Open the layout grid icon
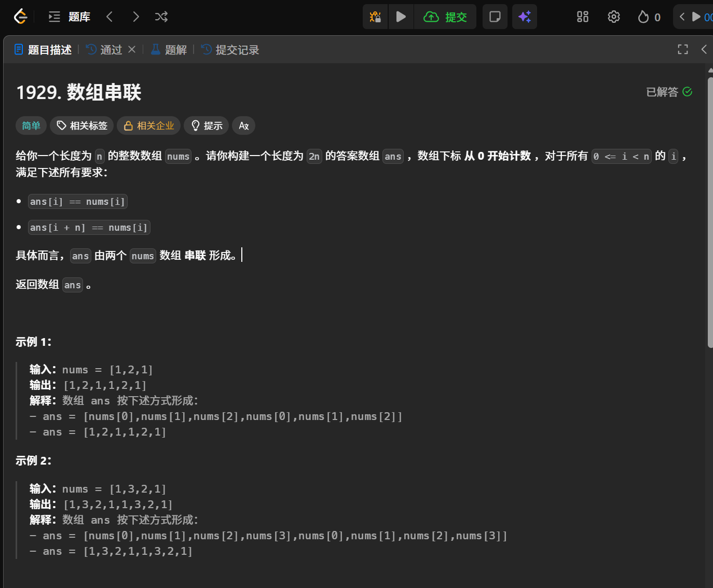The height and width of the screenshot is (588, 713). pyautogui.click(x=583, y=17)
